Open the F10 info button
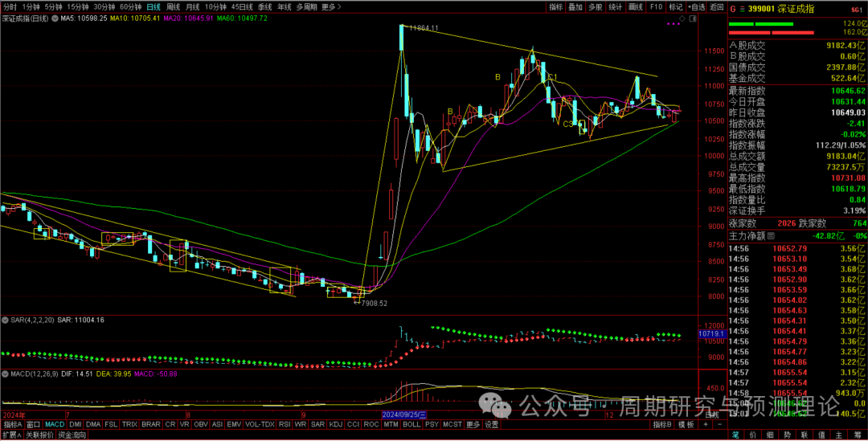The height and width of the screenshot is (441, 868). [656, 6]
